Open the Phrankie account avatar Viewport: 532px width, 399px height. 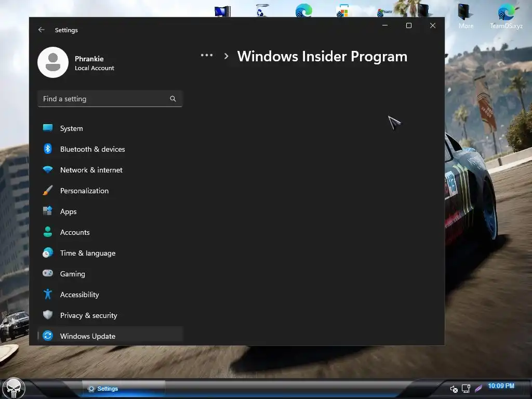click(53, 62)
